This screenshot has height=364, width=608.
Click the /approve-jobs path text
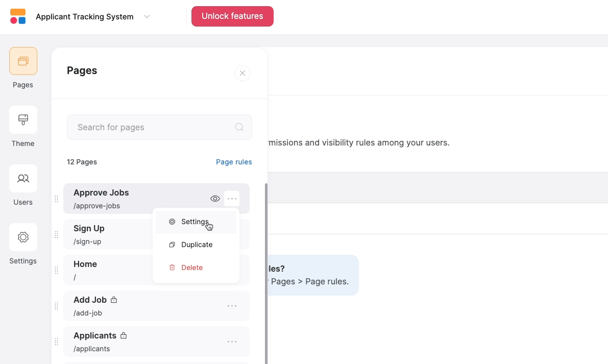tap(96, 206)
